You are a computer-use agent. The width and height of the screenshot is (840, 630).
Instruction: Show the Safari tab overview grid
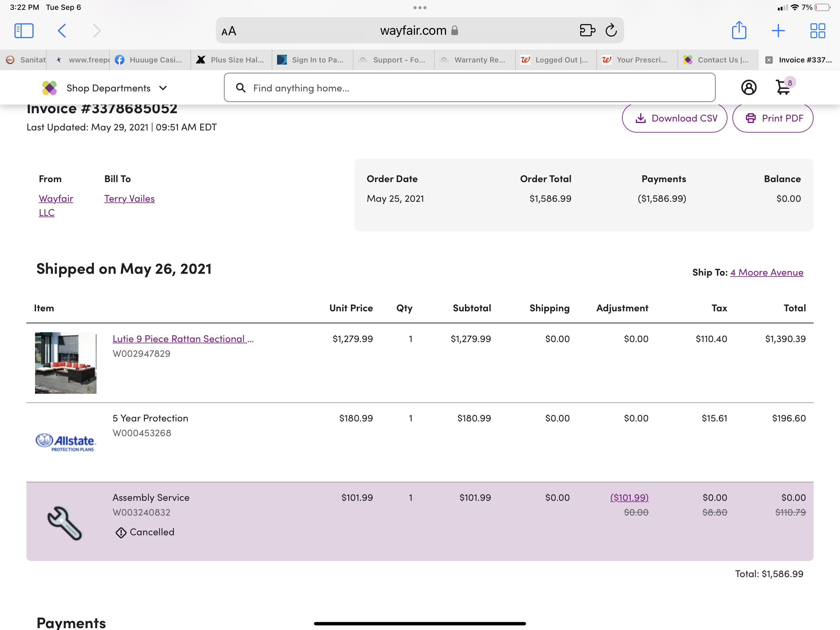(x=818, y=30)
